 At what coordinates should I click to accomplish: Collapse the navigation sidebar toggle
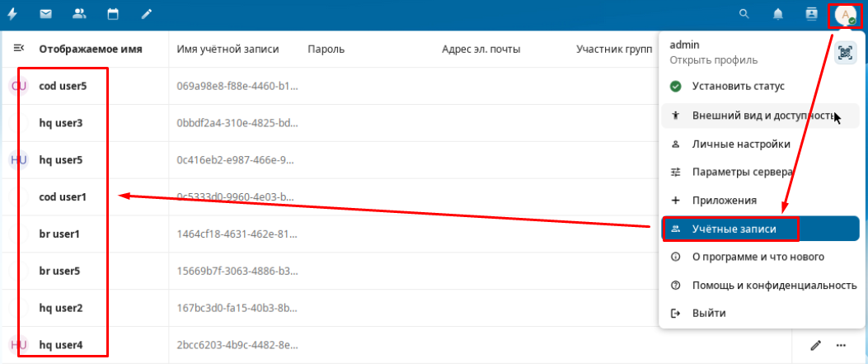coord(18,49)
